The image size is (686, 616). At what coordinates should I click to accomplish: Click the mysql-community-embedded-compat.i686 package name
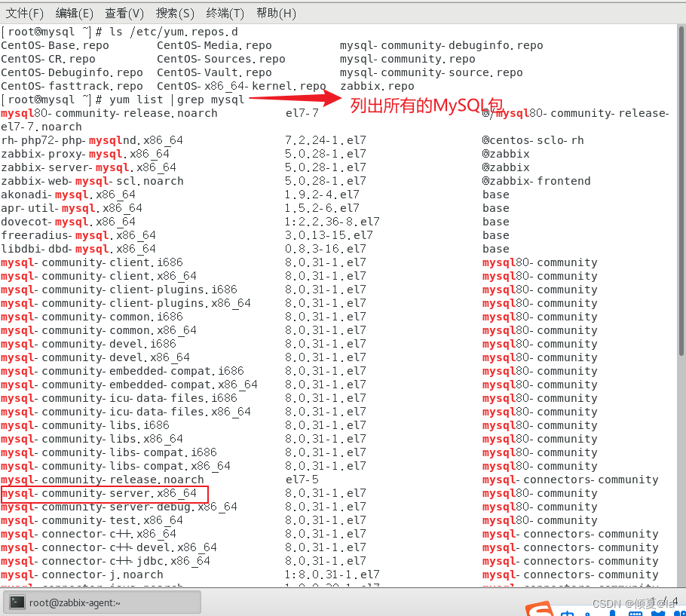coord(122,371)
